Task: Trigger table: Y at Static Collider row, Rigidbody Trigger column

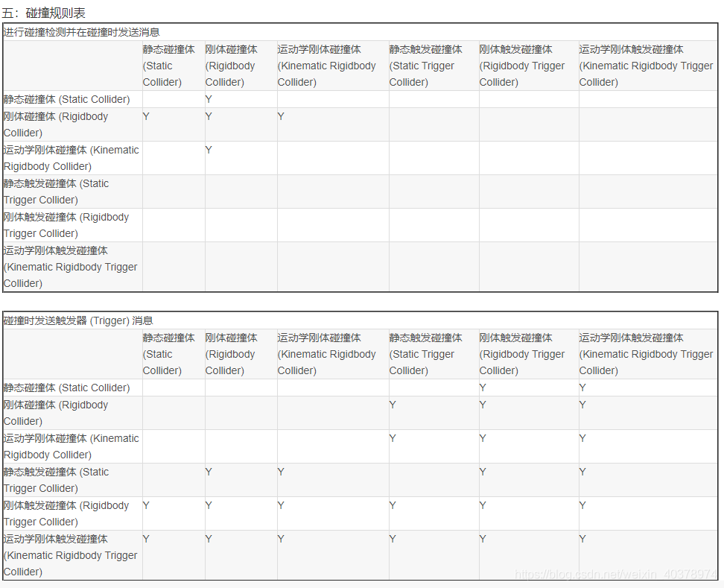Action: click(x=483, y=388)
